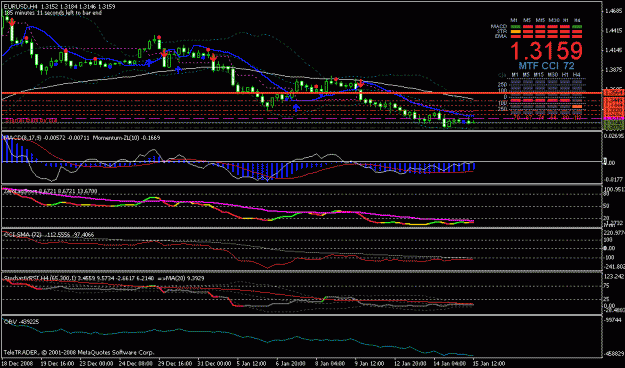625x368 pixels.
Task: Click the CCI-SMA (72) indicator label
Action: [24, 234]
